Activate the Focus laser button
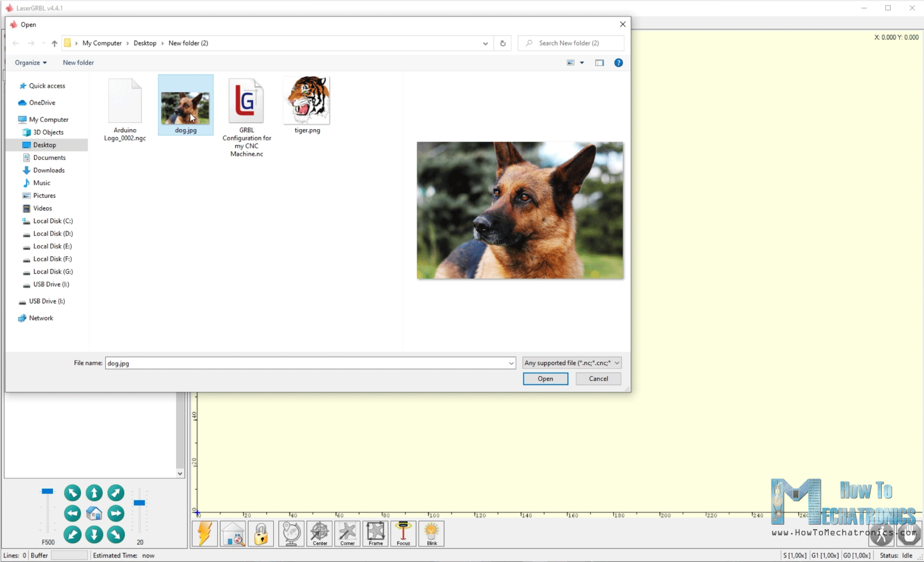Screen dimensions: 924x562 pyautogui.click(x=403, y=534)
